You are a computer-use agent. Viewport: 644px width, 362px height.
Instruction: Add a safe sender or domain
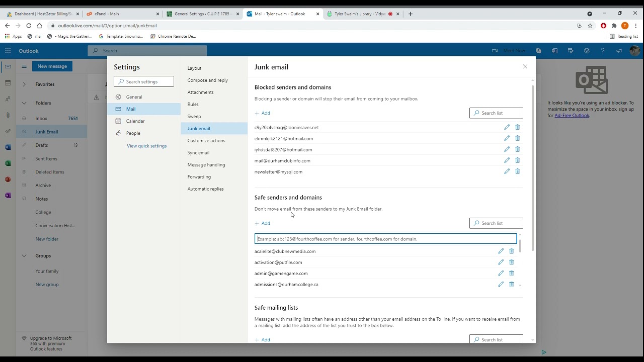point(263,223)
